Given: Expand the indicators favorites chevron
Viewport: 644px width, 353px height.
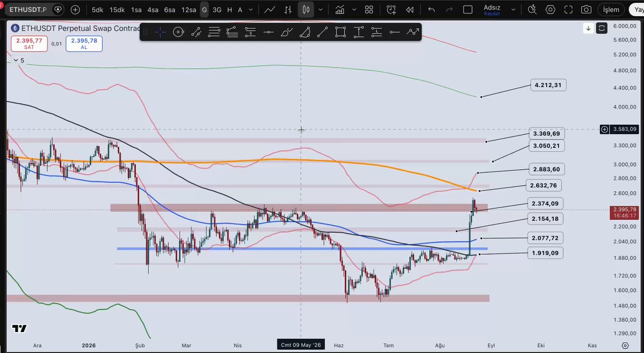Looking at the screenshot, I should pos(354,10).
